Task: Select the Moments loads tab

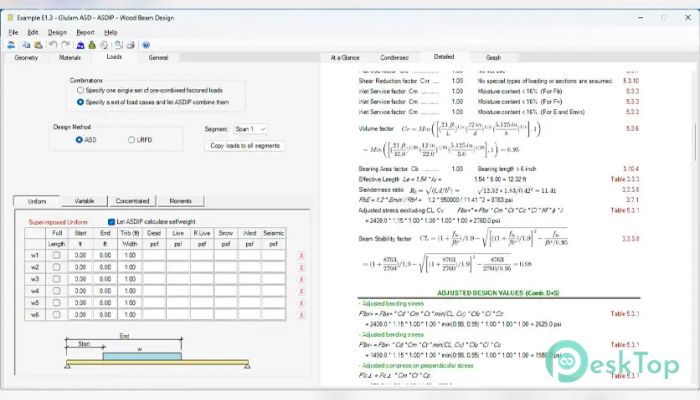Action: click(x=180, y=201)
